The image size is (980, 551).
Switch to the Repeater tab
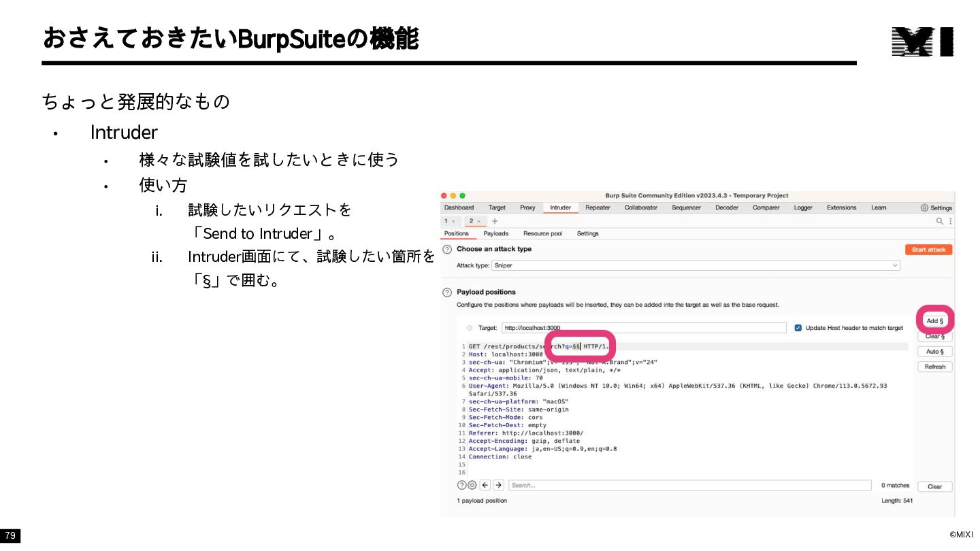[x=598, y=207]
